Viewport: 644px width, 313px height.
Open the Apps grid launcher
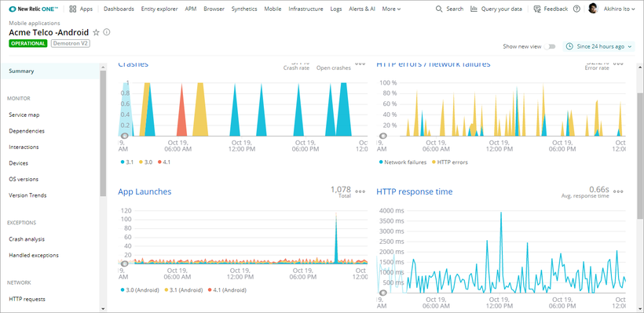click(73, 9)
